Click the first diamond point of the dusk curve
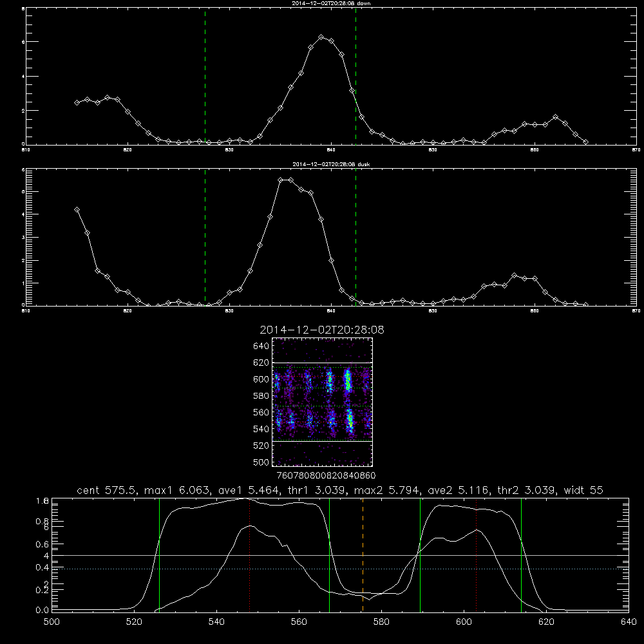Screen dimensions: 644x644 point(77,210)
